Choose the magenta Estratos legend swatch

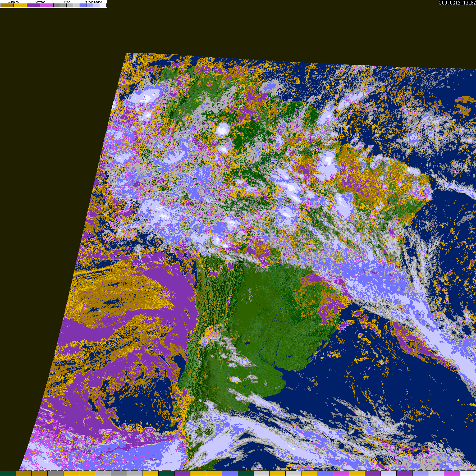[x=47, y=5]
